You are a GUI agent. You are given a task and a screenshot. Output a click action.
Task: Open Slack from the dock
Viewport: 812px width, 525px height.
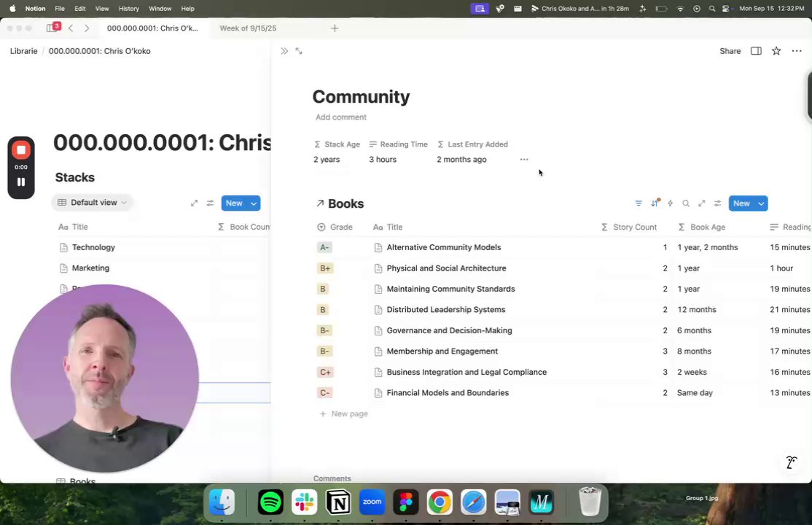point(304,502)
